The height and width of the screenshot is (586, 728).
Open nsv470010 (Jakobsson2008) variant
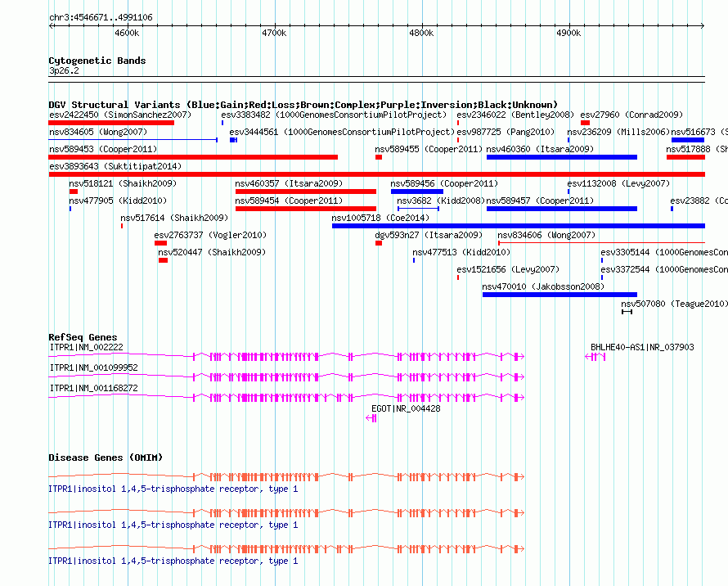(543, 286)
